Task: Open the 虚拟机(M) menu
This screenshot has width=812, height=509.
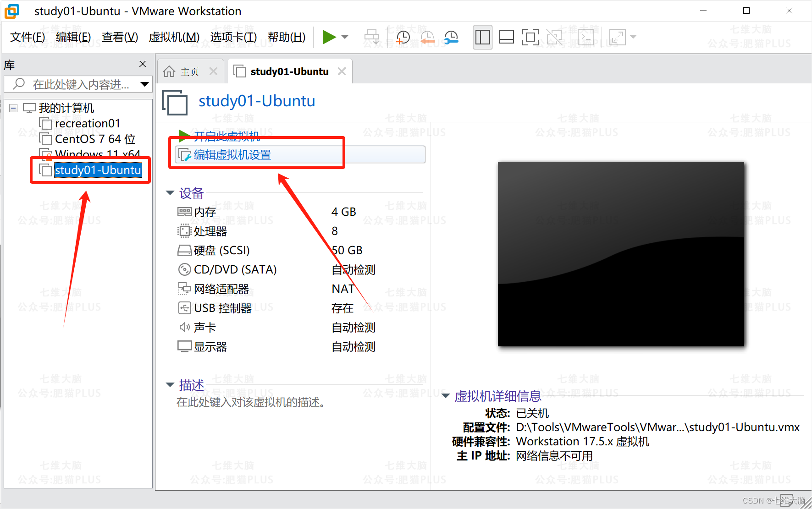Action: coord(174,37)
